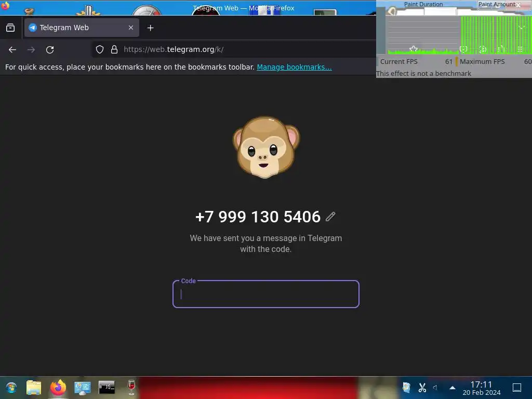532x399 pixels.
Task: Click the forward navigation arrow
Action: [x=31, y=50]
